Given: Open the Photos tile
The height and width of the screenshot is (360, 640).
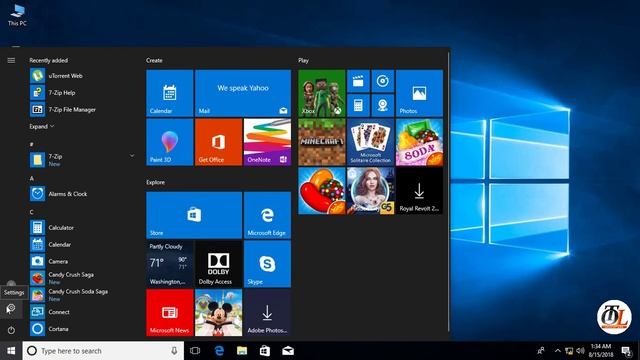Looking at the screenshot, I should tap(419, 93).
